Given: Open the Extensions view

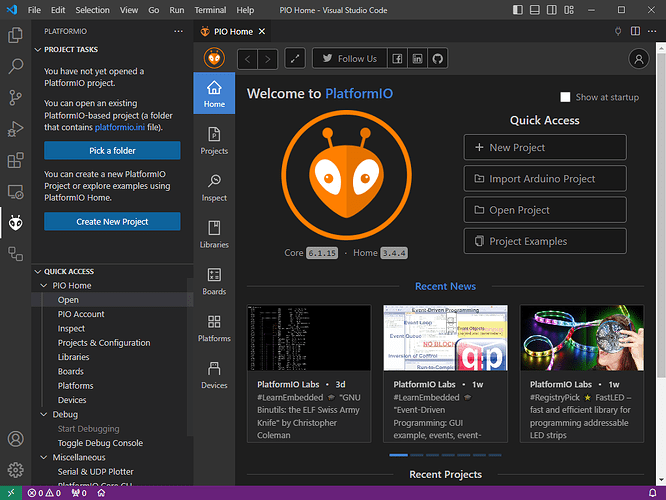Looking at the screenshot, I should tap(15, 161).
